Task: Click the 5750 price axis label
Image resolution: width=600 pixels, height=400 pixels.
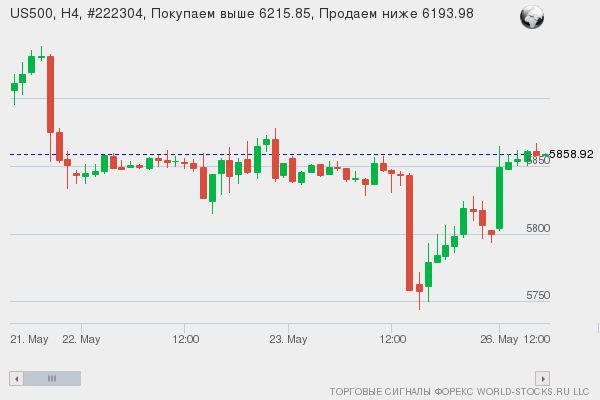Action: (538, 295)
